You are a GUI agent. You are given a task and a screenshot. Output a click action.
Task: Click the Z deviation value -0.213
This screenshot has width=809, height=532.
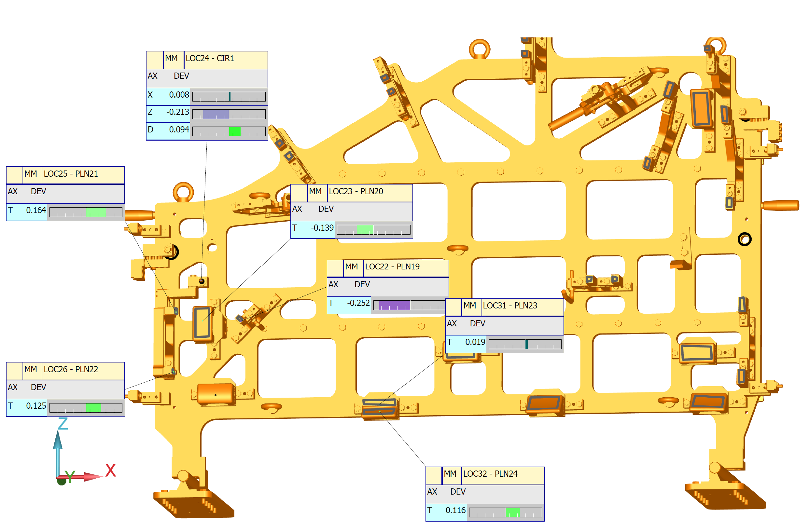point(177,112)
